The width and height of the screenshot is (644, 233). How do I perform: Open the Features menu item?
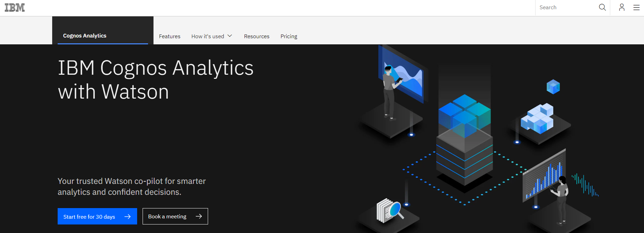(x=170, y=36)
